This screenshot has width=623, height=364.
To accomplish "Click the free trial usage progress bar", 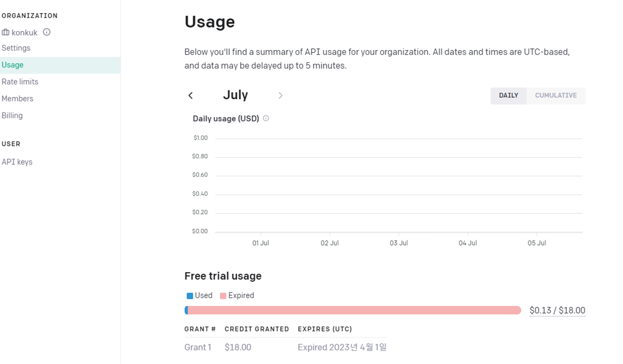I will pyautogui.click(x=353, y=310).
